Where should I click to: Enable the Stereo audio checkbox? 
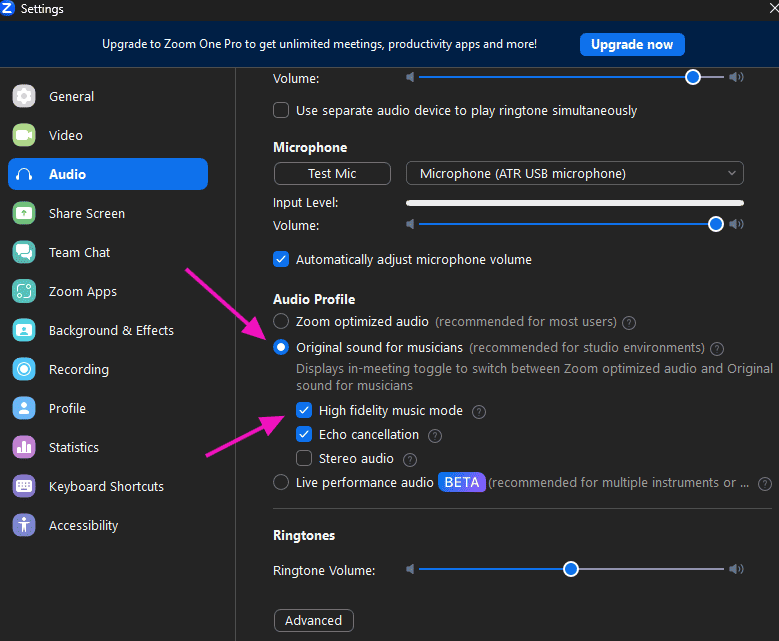coord(304,458)
